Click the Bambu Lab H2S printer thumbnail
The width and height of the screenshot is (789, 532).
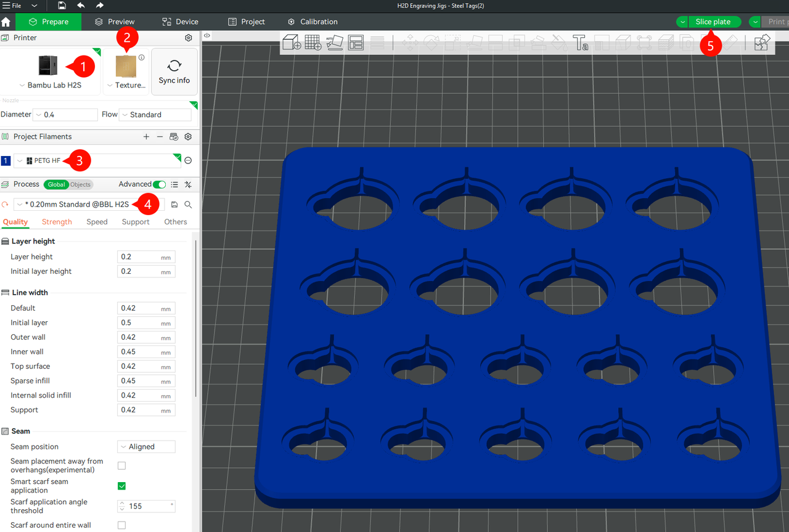click(47, 64)
